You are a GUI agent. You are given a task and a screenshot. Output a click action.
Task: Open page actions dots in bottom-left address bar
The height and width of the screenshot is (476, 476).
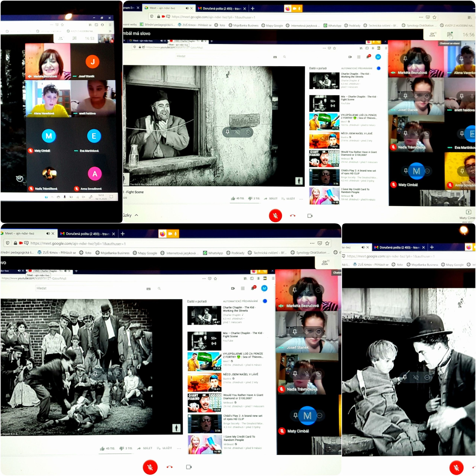click(x=312, y=243)
